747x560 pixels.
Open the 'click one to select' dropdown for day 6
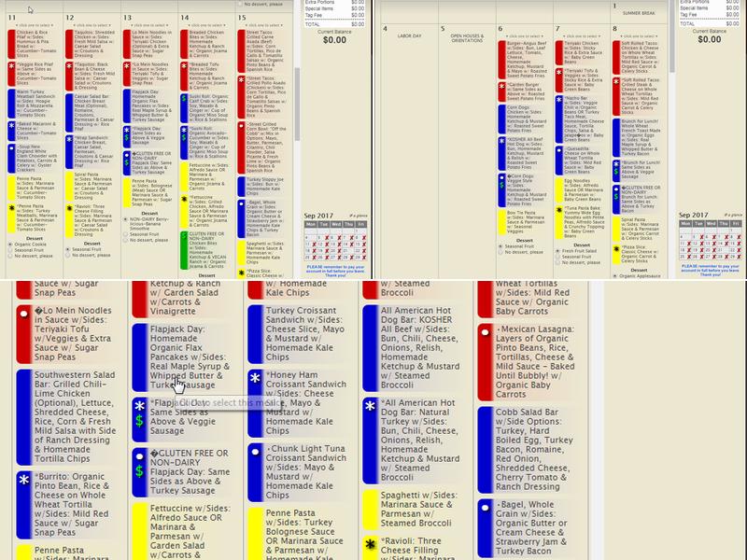coord(523,34)
